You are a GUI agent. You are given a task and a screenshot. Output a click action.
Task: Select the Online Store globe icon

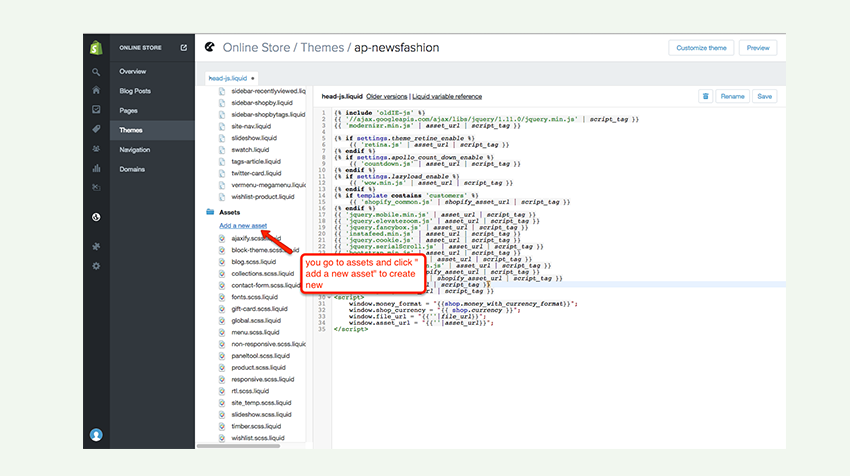96,217
